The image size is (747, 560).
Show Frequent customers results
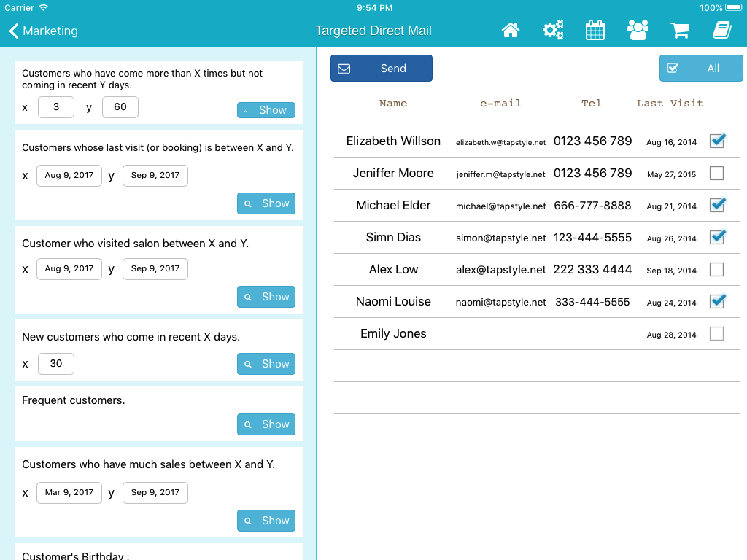click(x=266, y=424)
